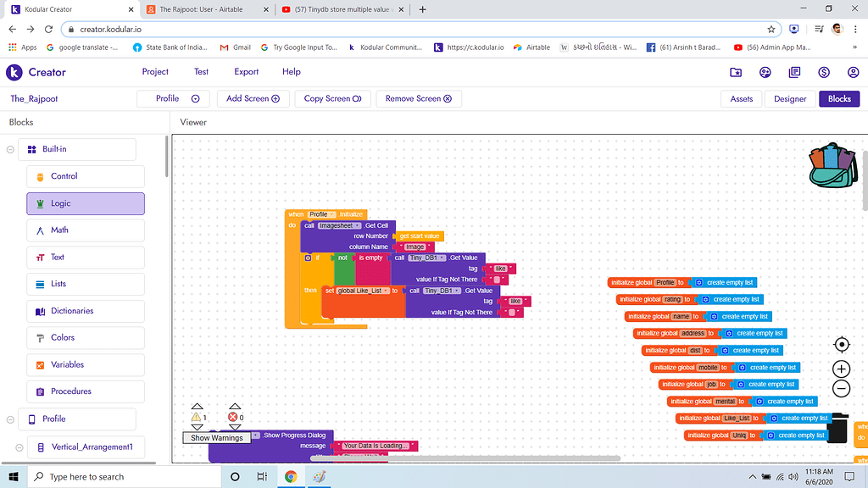Viewport: 868px width, 488px height.
Task: Open the Project menu
Action: point(155,72)
